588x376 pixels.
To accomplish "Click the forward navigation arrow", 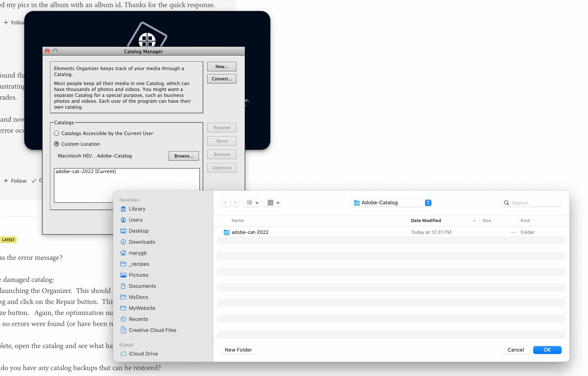I will pos(235,203).
